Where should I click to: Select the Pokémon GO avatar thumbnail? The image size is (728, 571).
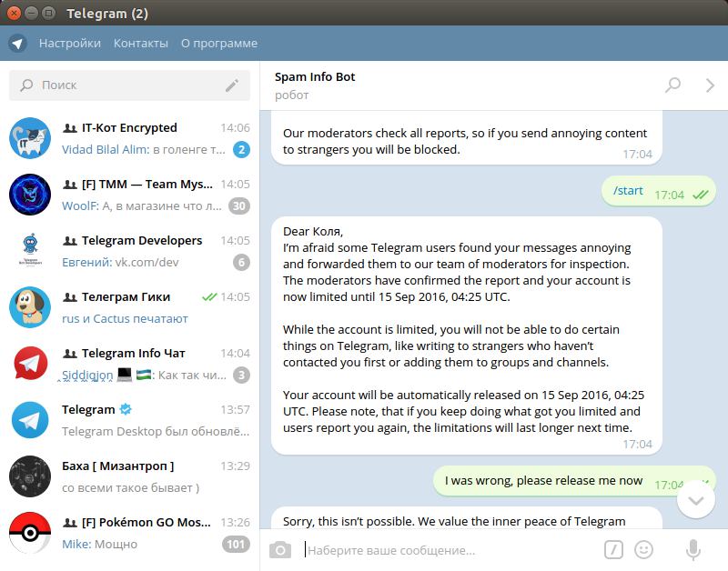click(x=30, y=533)
